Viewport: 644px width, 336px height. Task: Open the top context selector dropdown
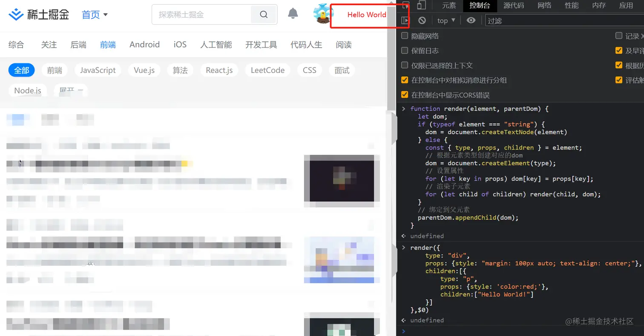click(x=446, y=20)
